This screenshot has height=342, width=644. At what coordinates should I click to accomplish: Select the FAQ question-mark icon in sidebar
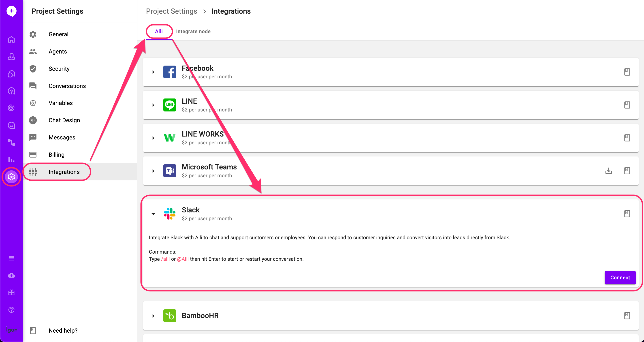[11, 91]
